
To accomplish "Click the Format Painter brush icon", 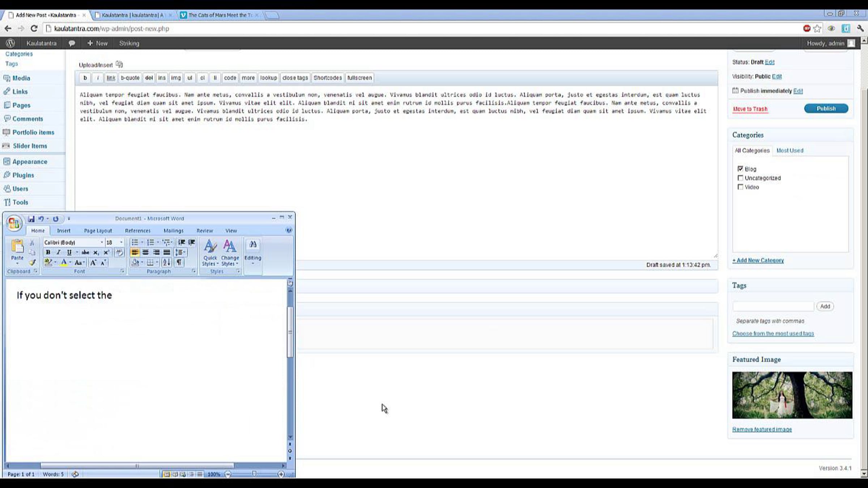I will click(33, 262).
